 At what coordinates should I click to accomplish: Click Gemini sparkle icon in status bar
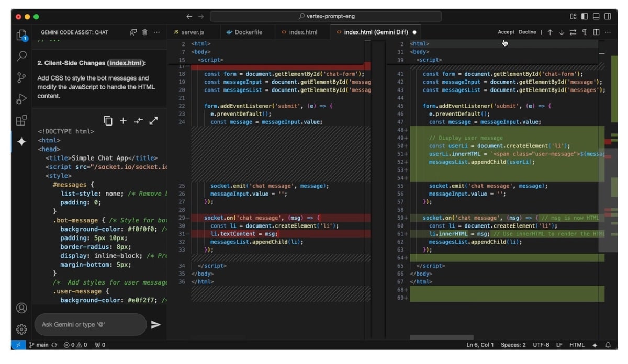(x=595, y=345)
